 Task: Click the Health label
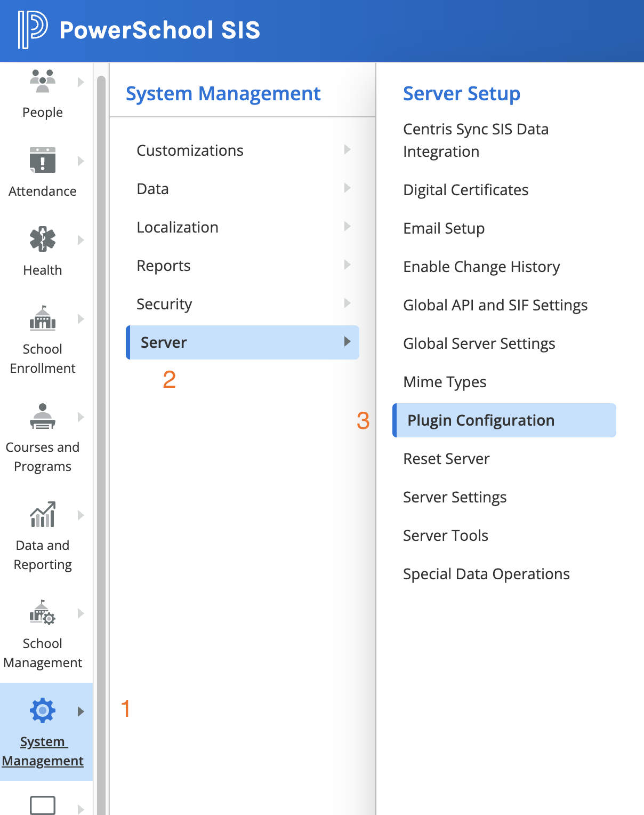(43, 270)
